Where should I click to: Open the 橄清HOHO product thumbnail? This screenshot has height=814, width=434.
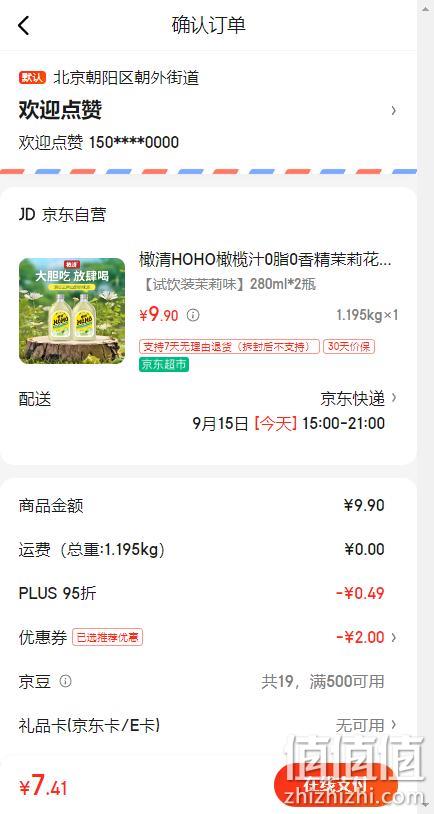[72, 311]
